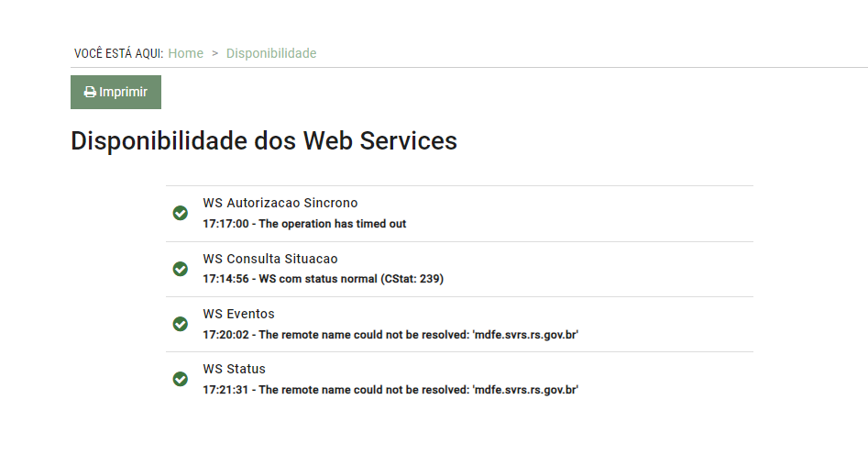Select the WS Autorizacao Sincrono title
The image size is (868, 466).
click(x=280, y=203)
